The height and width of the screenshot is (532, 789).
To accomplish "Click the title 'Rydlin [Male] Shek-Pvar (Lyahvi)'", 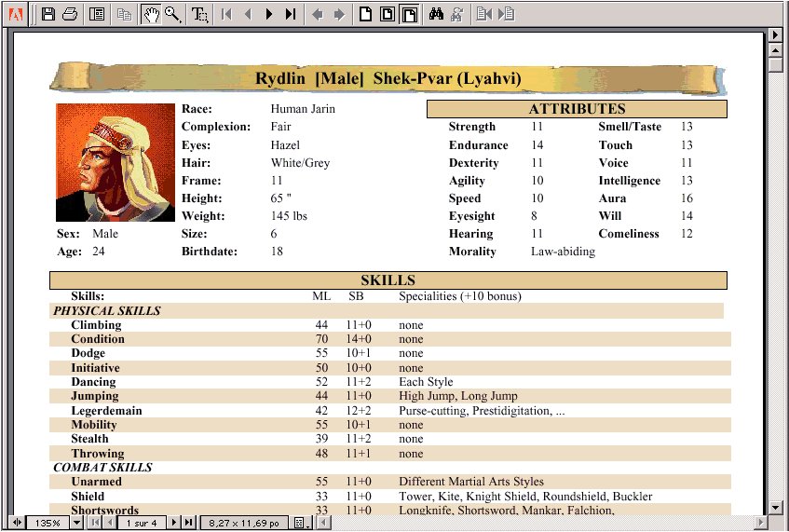I will pos(388,78).
